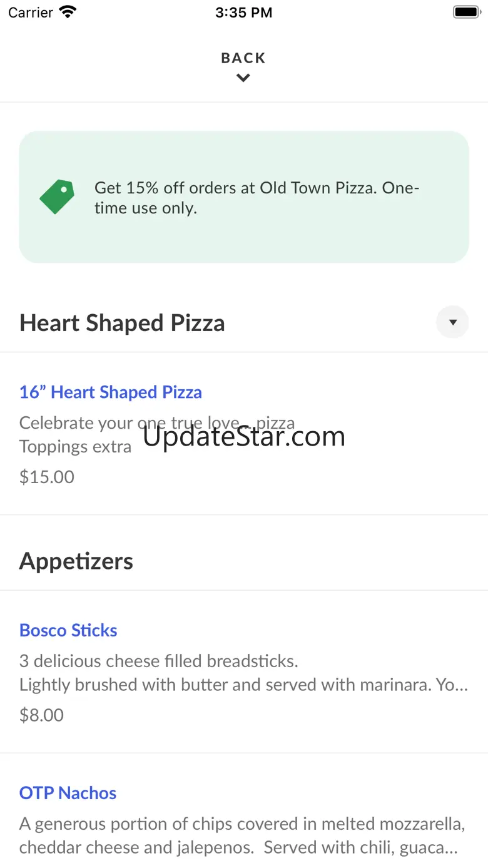Open the 15% off promo banner text
This screenshot has height=868, width=488.
[x=257, y=198]
